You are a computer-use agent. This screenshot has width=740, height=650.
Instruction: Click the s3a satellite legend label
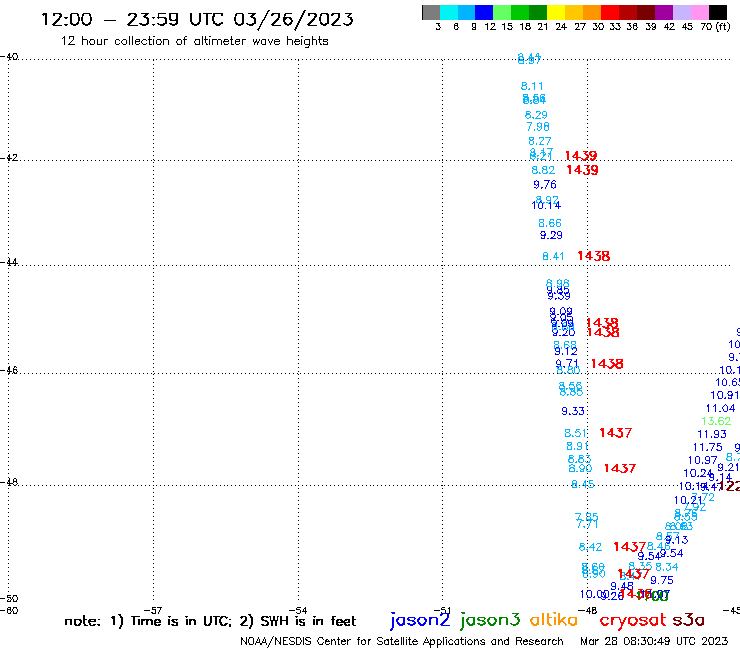point(688,620)
